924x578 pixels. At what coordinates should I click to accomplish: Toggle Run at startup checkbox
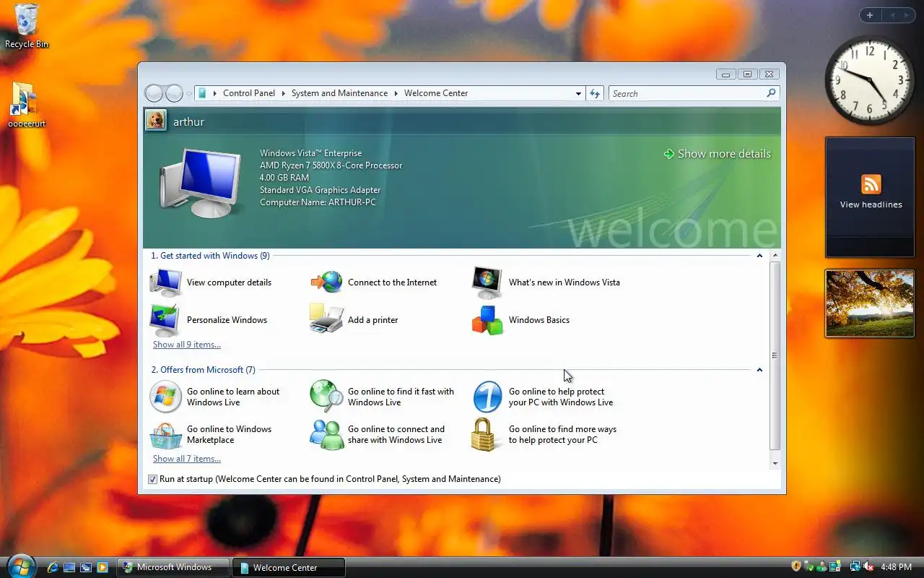point(152,479)
